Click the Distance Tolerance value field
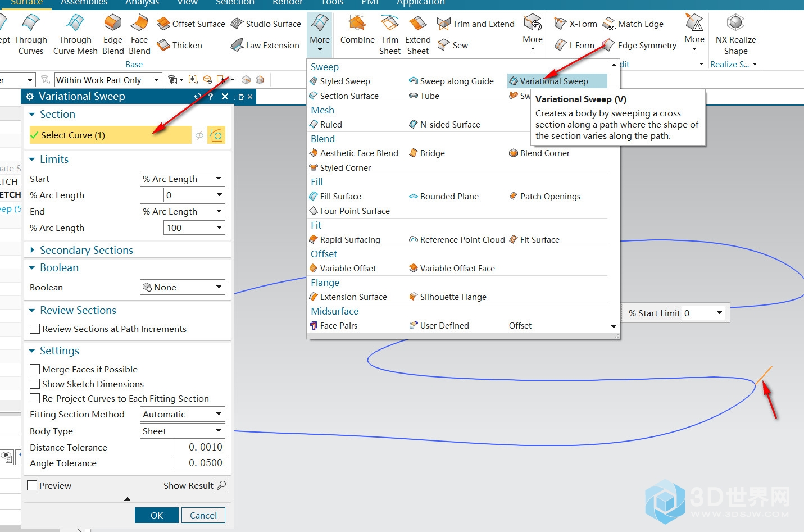 tap(199, 447)
